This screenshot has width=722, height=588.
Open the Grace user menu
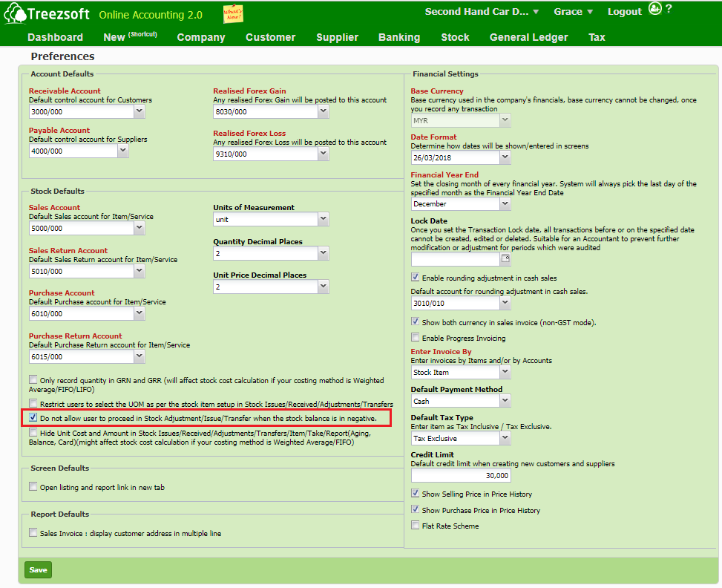click(x=573, y=12)
